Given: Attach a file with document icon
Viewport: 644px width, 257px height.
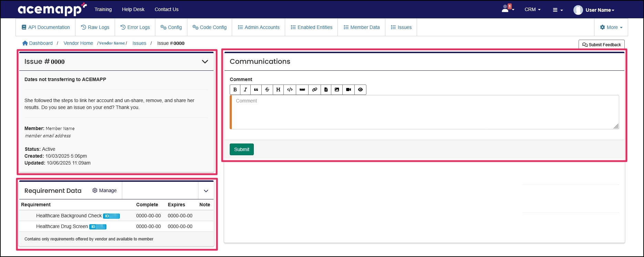Looking at the screenshot, I should pos(326,90).
